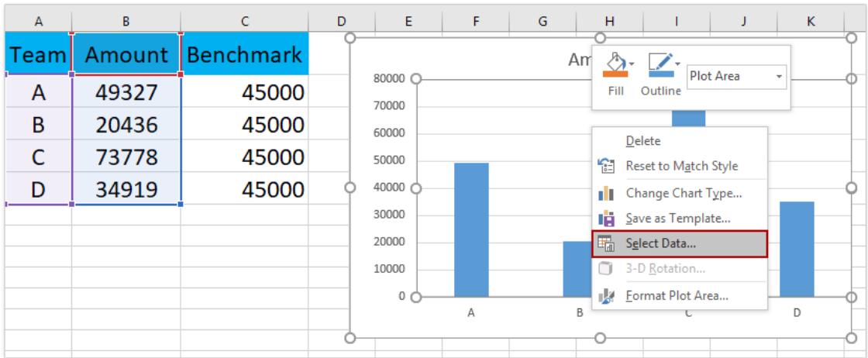The height and width of the screenshot is (358, 868).
Task: Select Benchmark 45000 cell in row D
Action: click(x=245, y=189)
